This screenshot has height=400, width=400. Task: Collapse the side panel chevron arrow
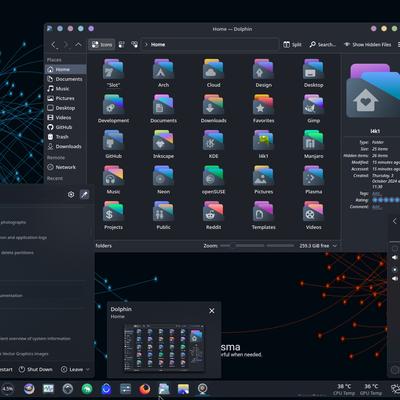coord(395,221)
